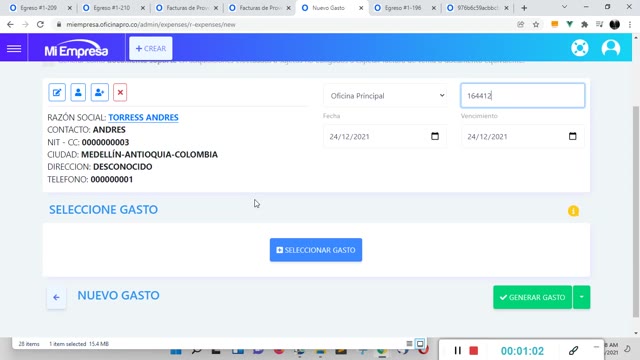
Task: Stop the screen recording with red square
Action: 473,351
